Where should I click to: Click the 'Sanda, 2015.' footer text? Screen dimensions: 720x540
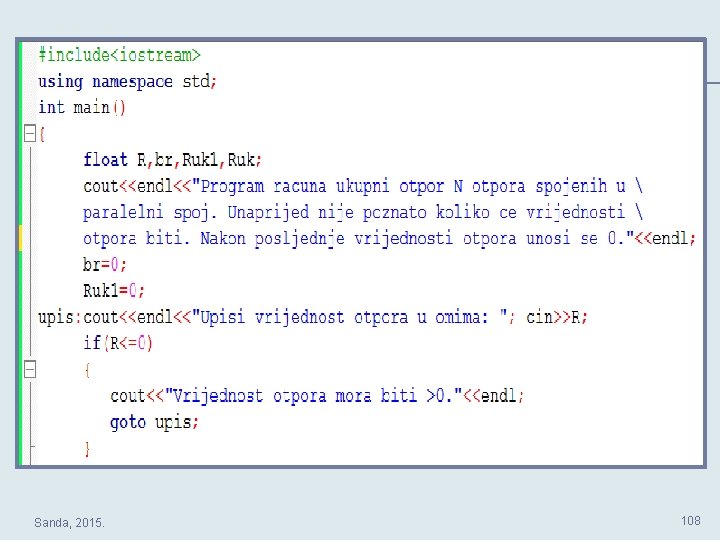(69, 523)
